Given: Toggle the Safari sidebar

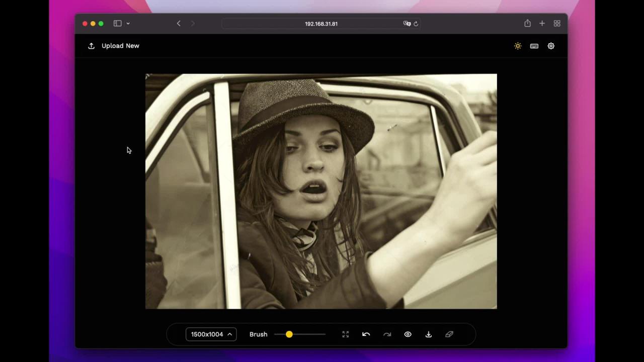Looking at the screenshot, I should point(117,23).
